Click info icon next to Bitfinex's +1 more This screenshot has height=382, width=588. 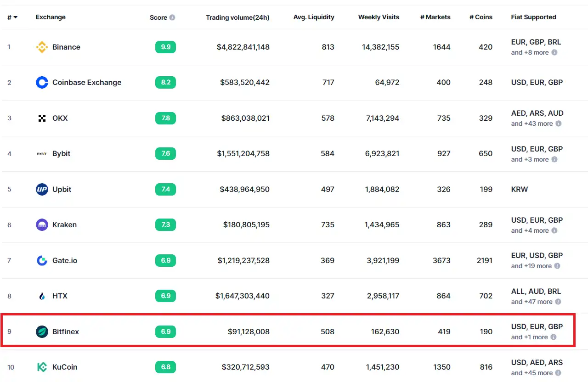click(x=554, y=337)
